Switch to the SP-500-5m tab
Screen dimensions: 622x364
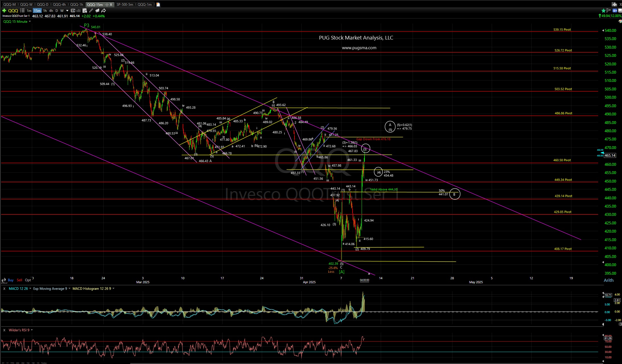[125, 4]
